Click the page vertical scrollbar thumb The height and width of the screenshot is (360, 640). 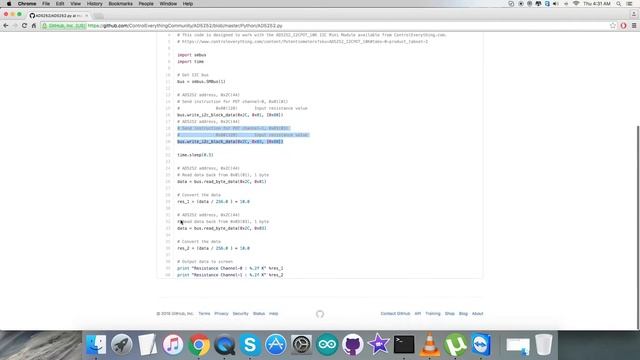[x=638, y=227]
